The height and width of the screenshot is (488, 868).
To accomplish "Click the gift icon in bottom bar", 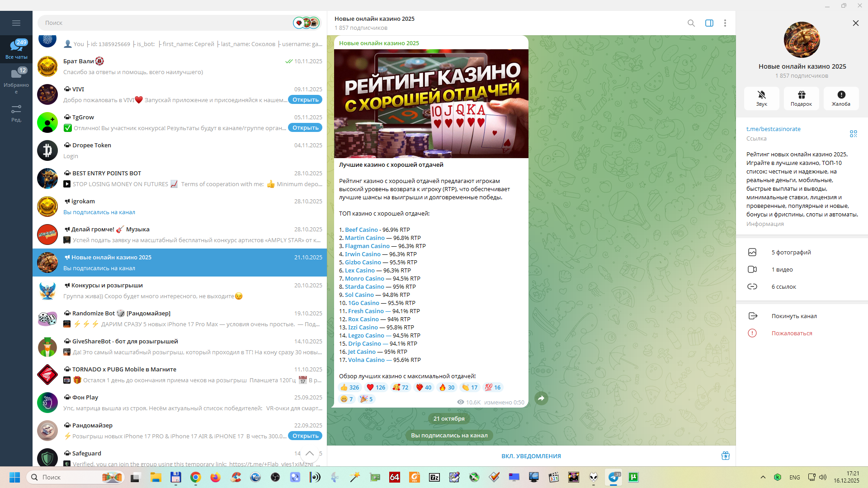I will pos(725,456).
